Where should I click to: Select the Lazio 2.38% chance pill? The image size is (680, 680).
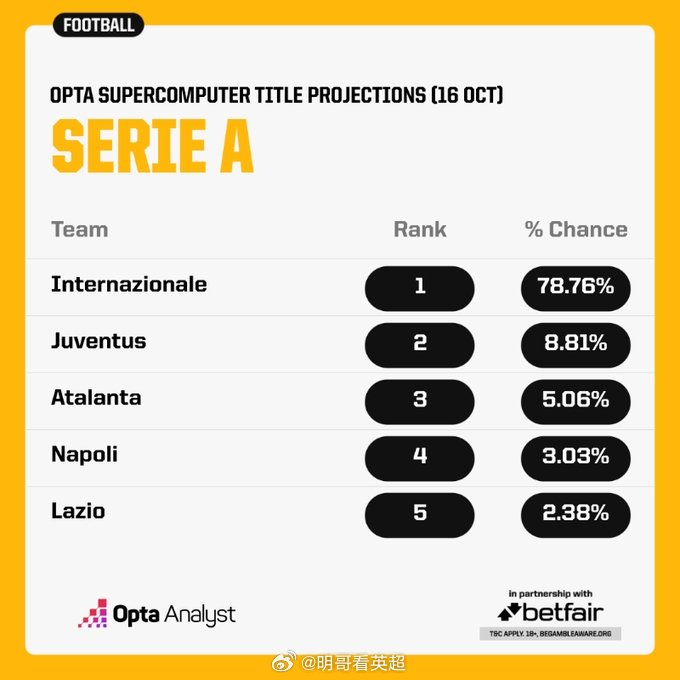tap(575, 515)
